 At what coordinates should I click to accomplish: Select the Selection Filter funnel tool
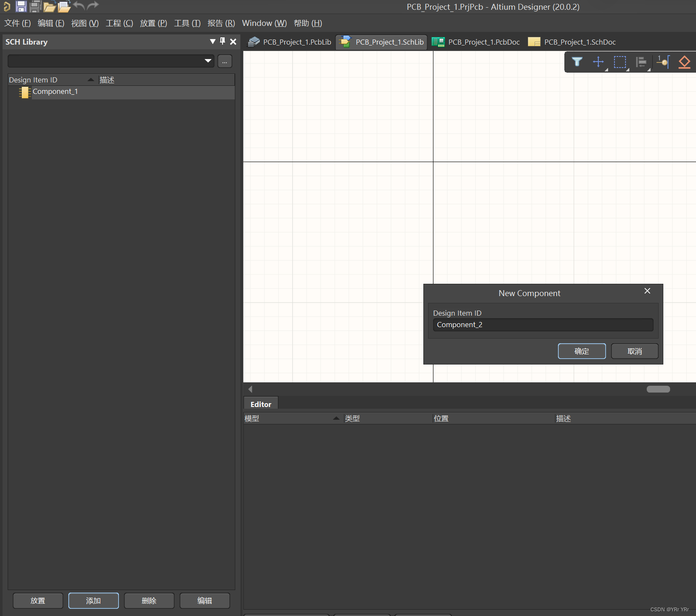[x=577, y=62]
